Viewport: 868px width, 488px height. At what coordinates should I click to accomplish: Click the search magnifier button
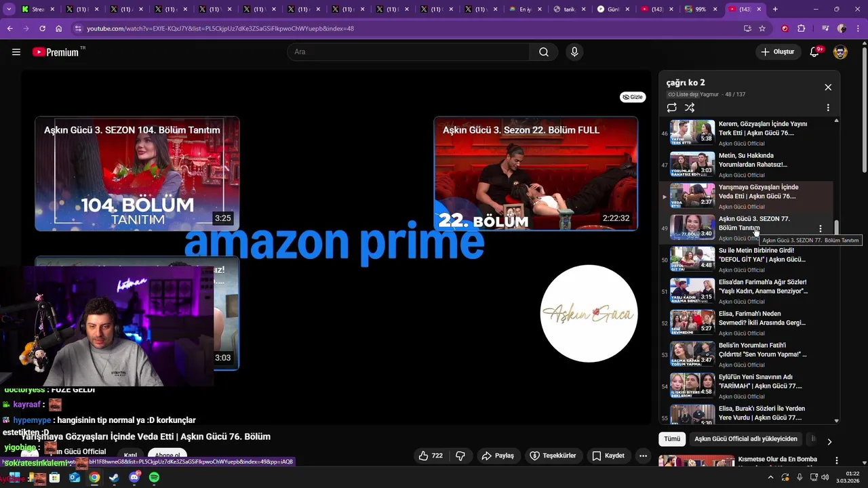pos(544,52)
